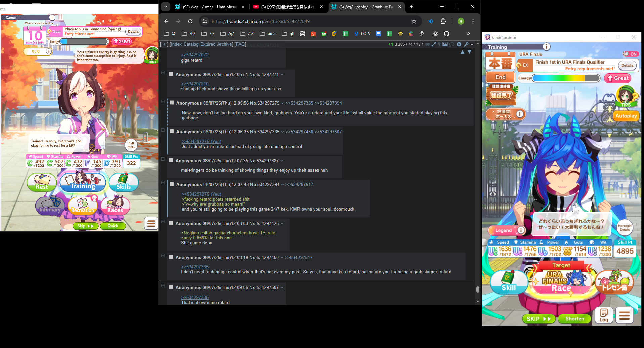Open the uma bookmarks folder
The image size is (644, 348).
(268, 34)
